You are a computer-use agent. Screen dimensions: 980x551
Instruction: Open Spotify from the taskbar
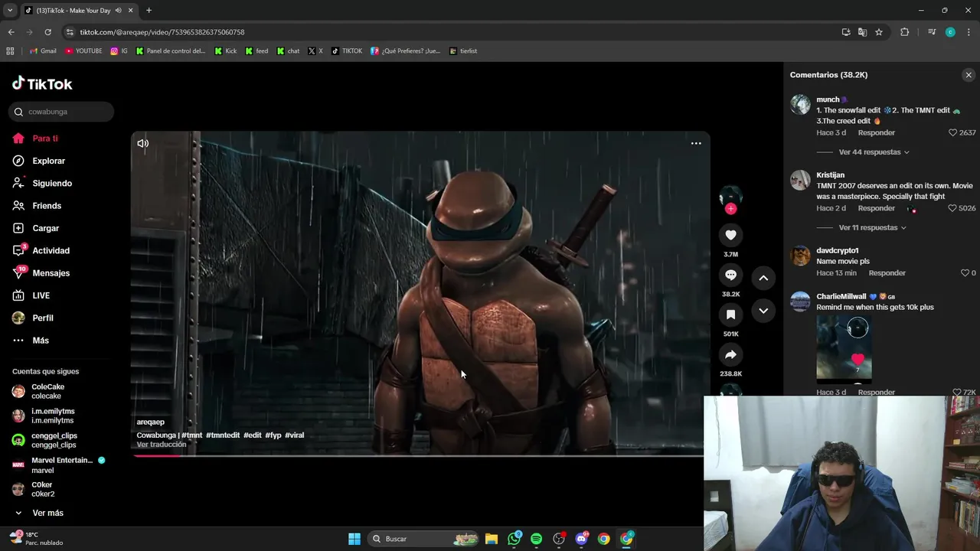[x=536, y=539]
